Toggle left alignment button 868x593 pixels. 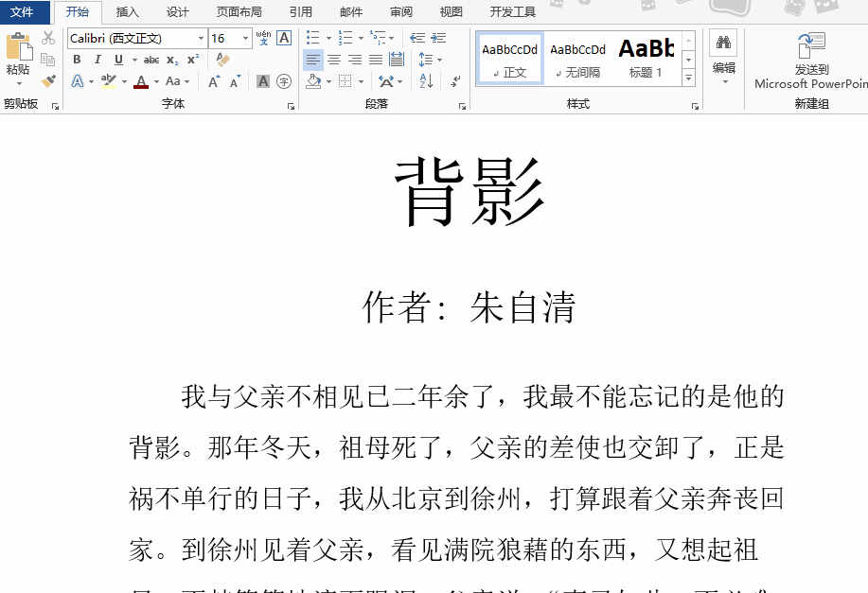(x=312, y=60)
